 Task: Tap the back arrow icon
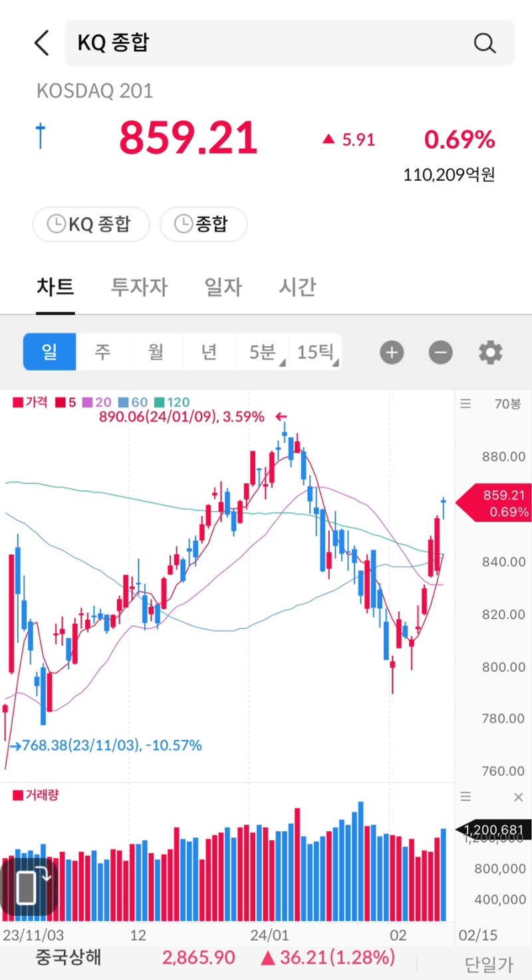[x=41, y=43]
